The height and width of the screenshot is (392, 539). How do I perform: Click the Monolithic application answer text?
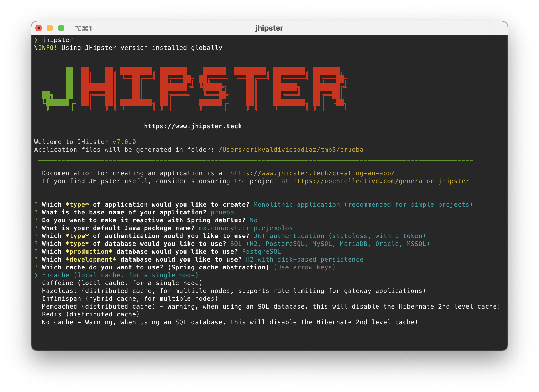click(363, 205)
